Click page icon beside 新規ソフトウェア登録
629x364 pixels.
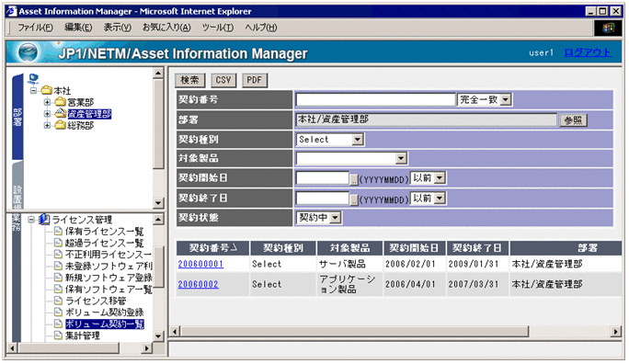point(58,278)
